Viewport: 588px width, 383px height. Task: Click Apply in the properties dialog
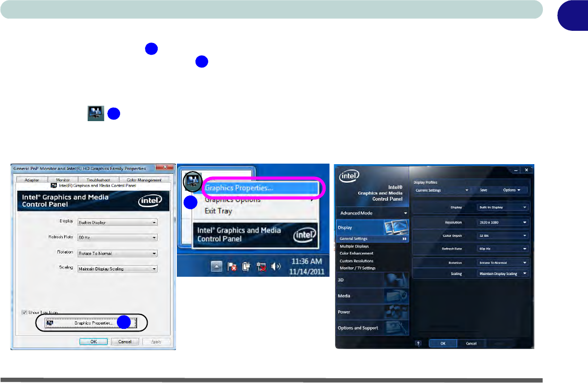click(156, 342)
